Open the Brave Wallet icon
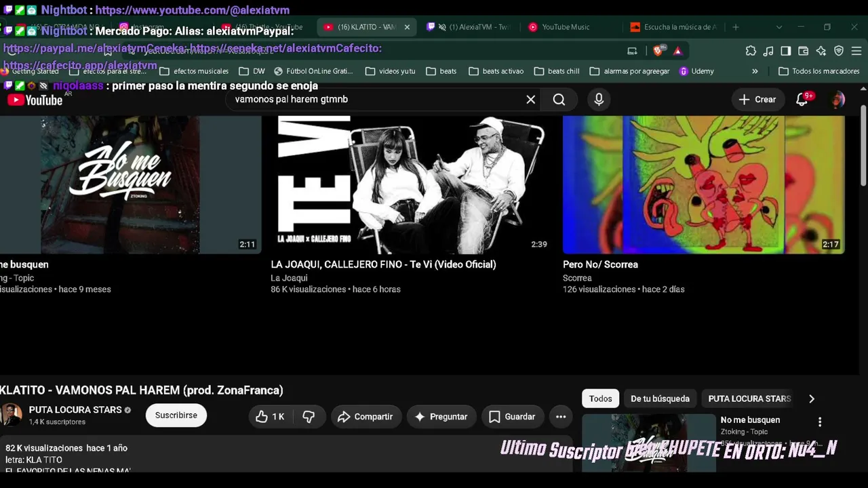Image resolution: width=868 pixels, height=488 pixels. coord(804,51)
